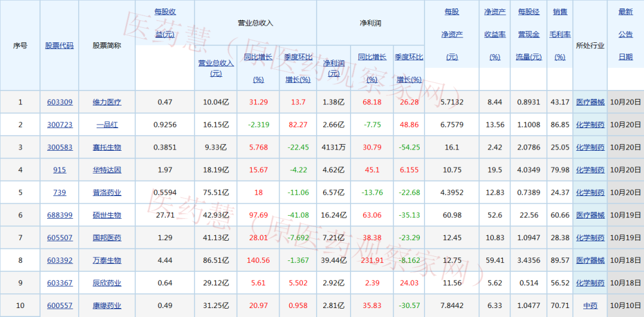Sort by 每股净资产(元) header
The height and width of the screenshot is (317, 644).
click(451, 35)
